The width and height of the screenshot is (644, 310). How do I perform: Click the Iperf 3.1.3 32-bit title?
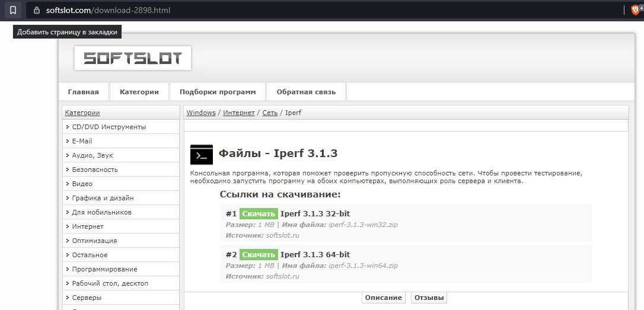(315, 214)
